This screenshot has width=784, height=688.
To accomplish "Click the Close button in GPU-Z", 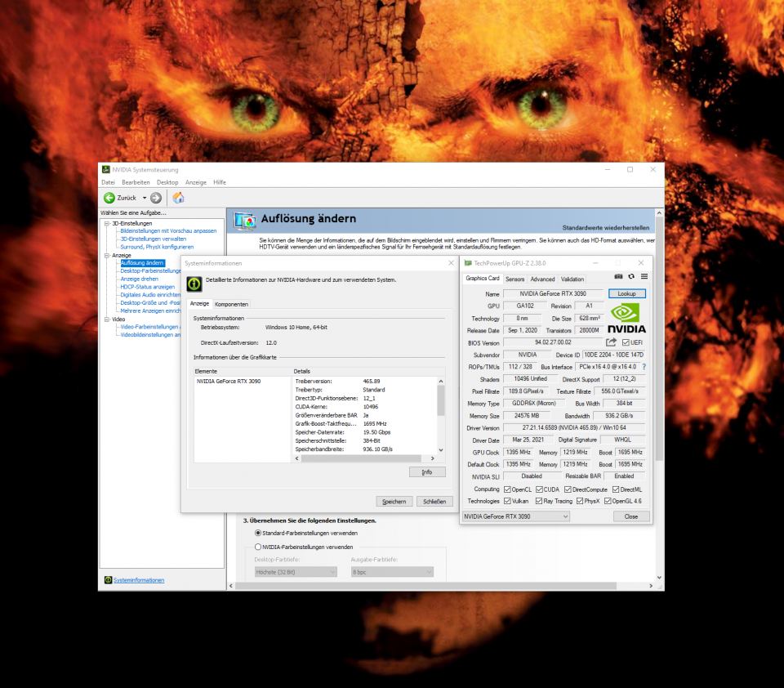I will pos(631,516).
